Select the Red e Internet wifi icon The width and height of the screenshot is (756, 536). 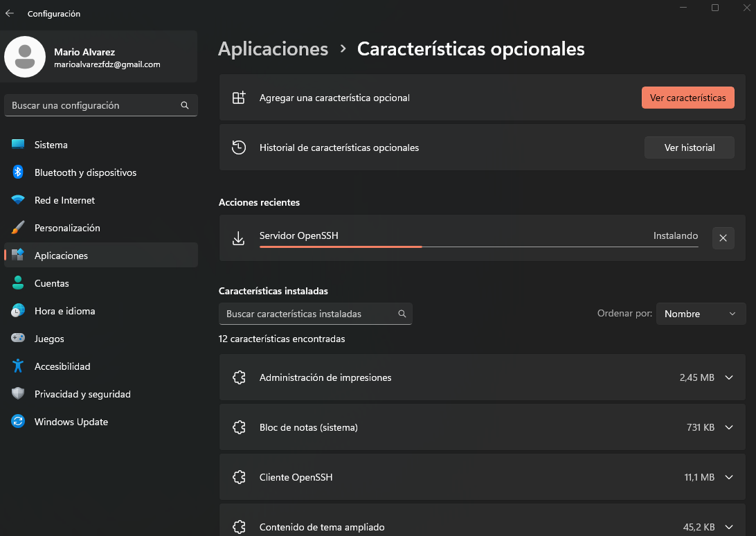(18, 200)
